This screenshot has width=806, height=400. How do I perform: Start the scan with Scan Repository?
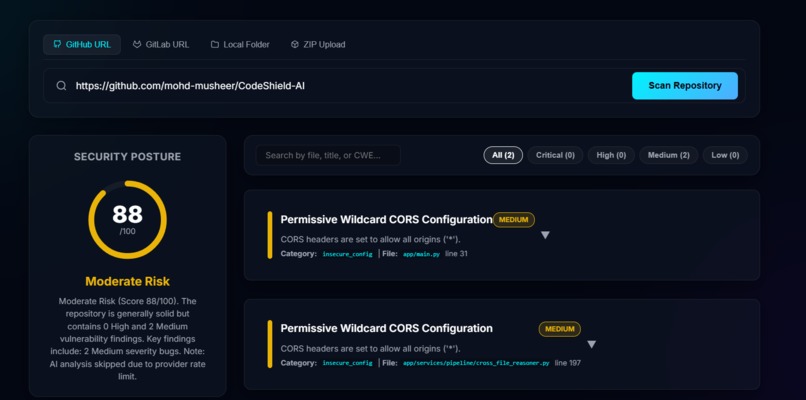click(685, 86)
